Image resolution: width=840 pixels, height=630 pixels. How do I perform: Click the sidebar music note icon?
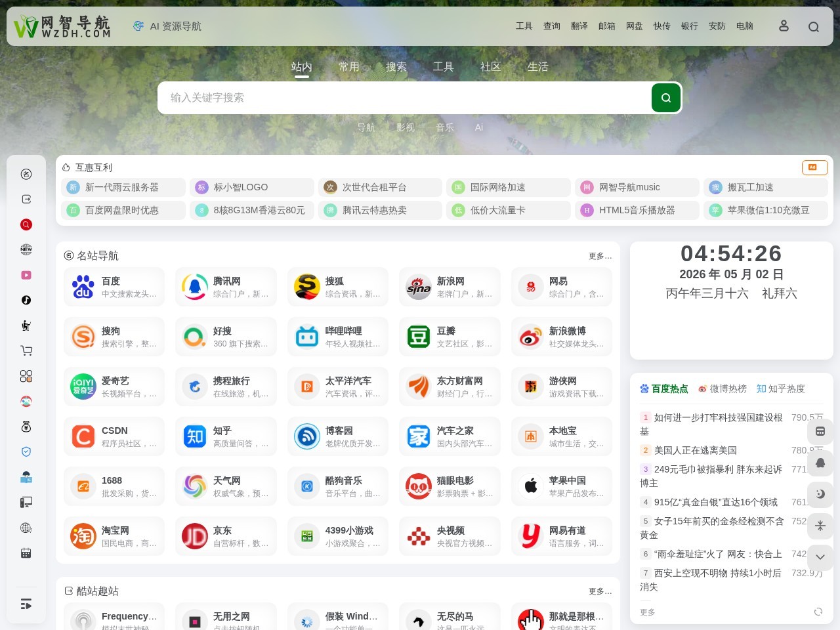point(26,300)
